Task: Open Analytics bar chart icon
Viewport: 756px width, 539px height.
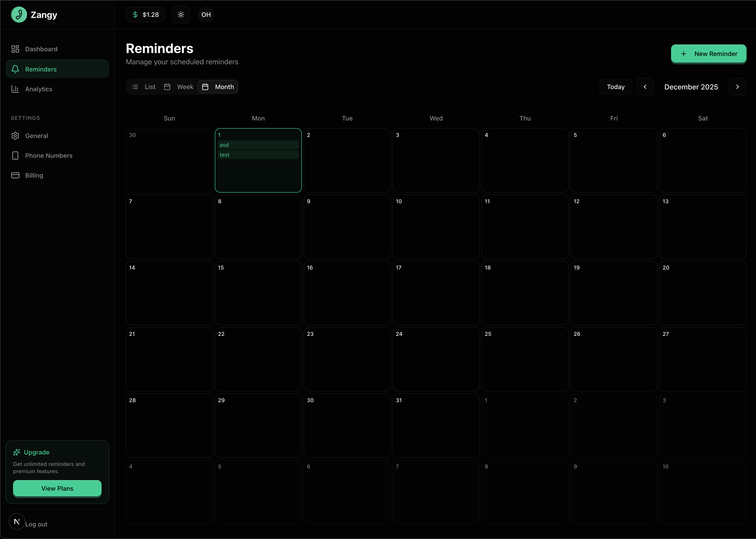Action: click(15, 89)
